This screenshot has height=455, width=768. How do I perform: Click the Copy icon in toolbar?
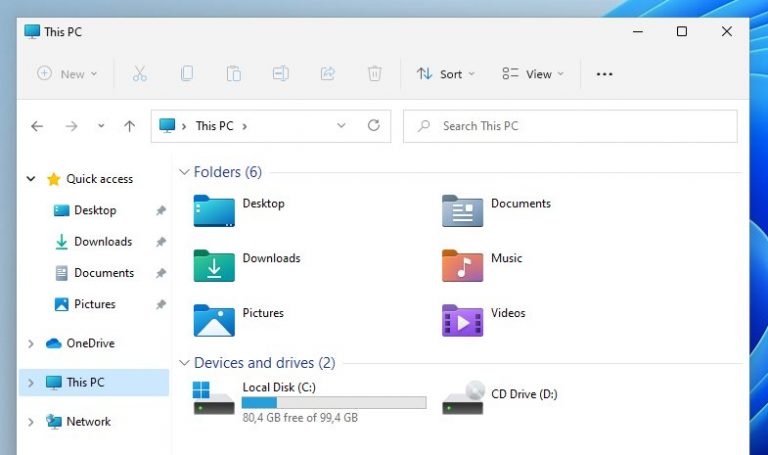[x=187, y=74]
